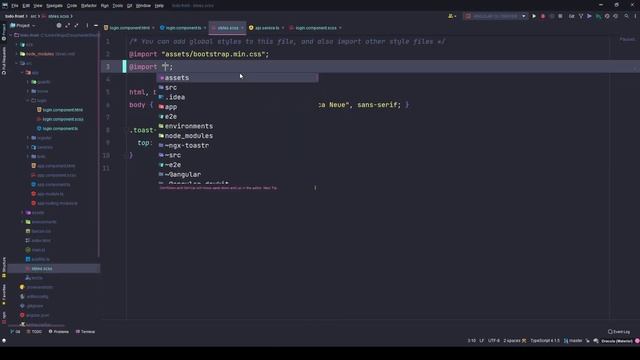Open the Tools menu

click(118, 6)
